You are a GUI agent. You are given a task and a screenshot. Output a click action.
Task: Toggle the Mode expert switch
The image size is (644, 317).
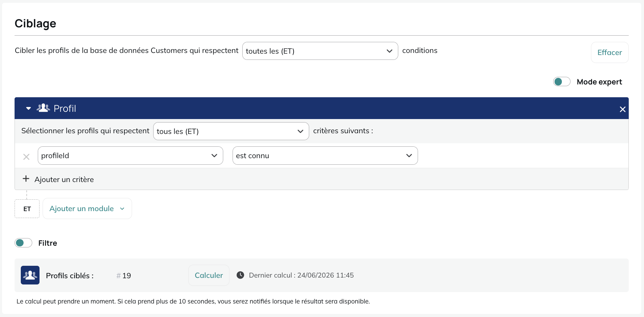pos(562,82)
